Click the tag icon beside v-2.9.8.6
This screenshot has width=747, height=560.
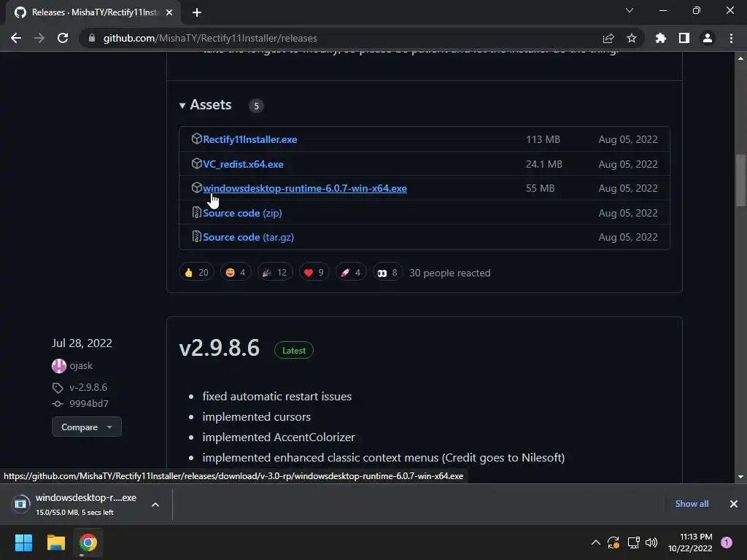point(58,388)
